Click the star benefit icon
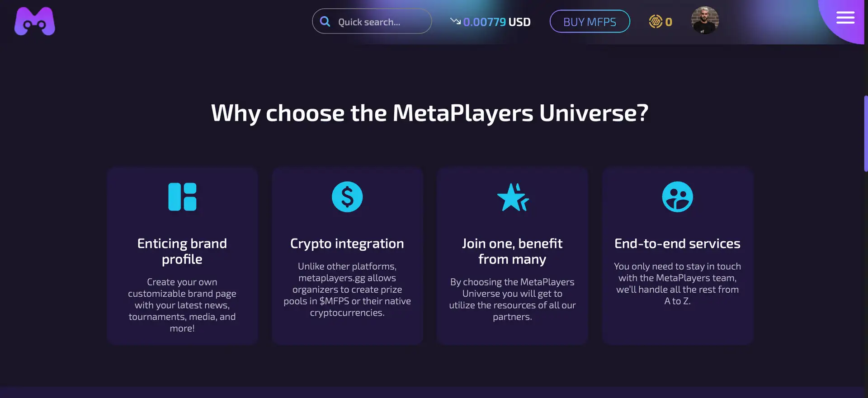 tap(512, 197)
